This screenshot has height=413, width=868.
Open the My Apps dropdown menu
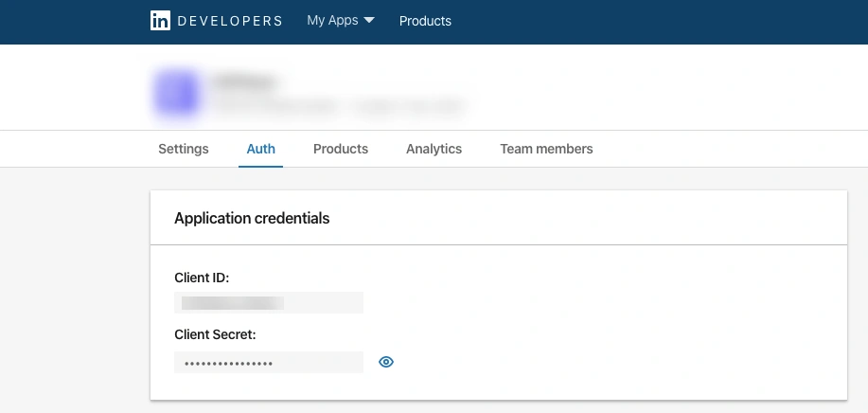point(332,21)
